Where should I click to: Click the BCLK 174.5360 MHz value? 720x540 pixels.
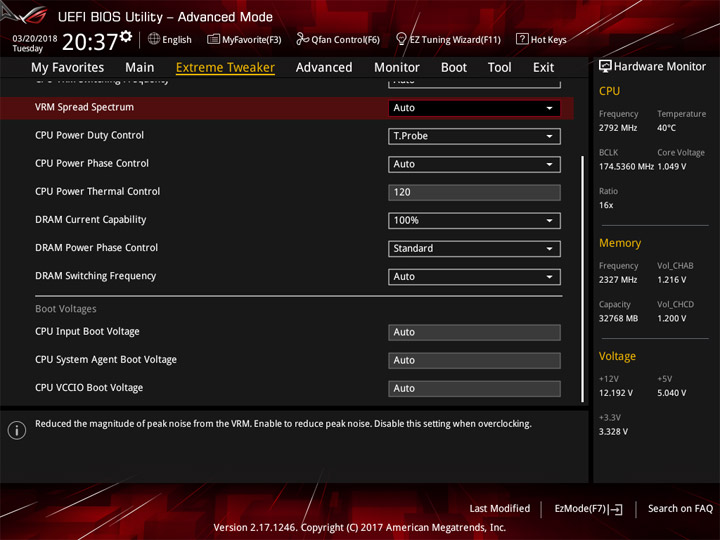[x=626, y=167]
